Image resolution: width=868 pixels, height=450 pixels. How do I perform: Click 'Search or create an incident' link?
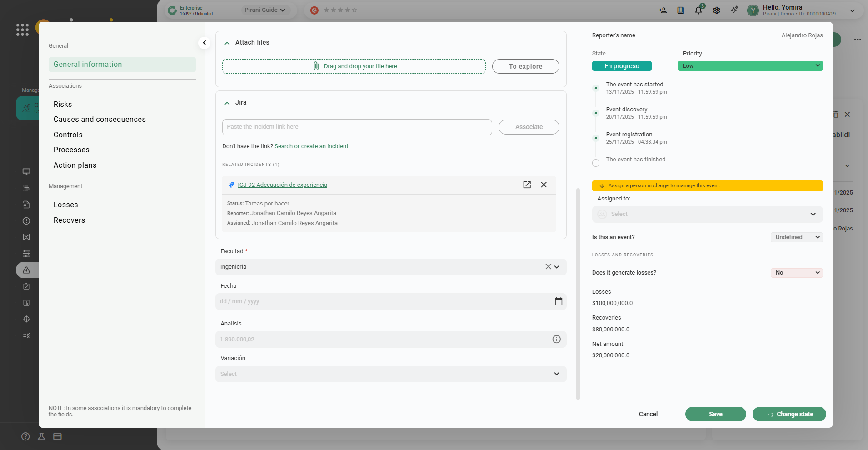(311, 146)
